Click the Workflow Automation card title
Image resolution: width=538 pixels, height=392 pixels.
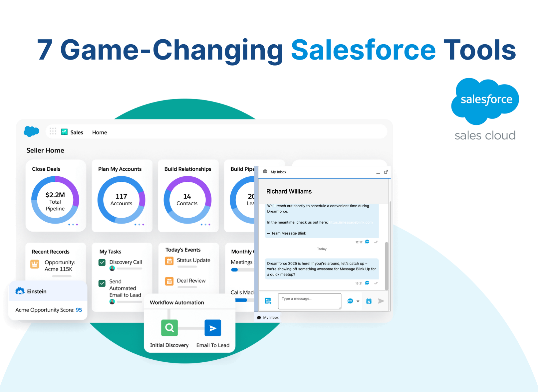point(177,302)
